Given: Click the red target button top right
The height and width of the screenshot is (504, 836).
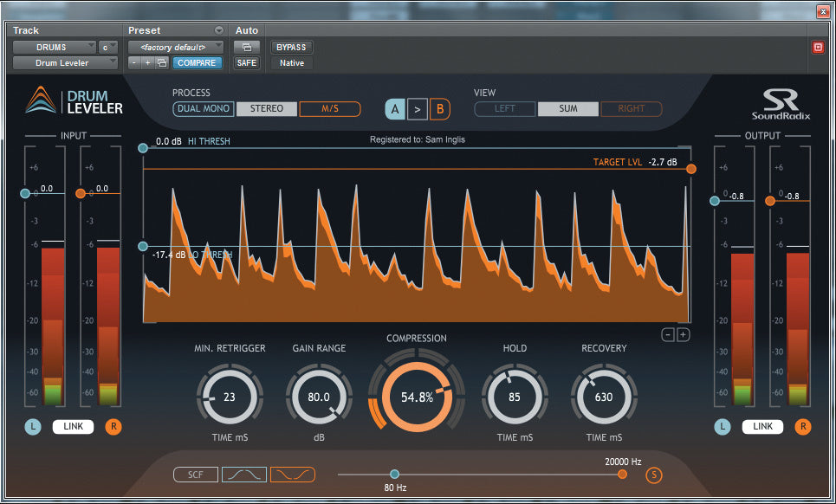Looking at the screenshot, I should click(818, 48).
